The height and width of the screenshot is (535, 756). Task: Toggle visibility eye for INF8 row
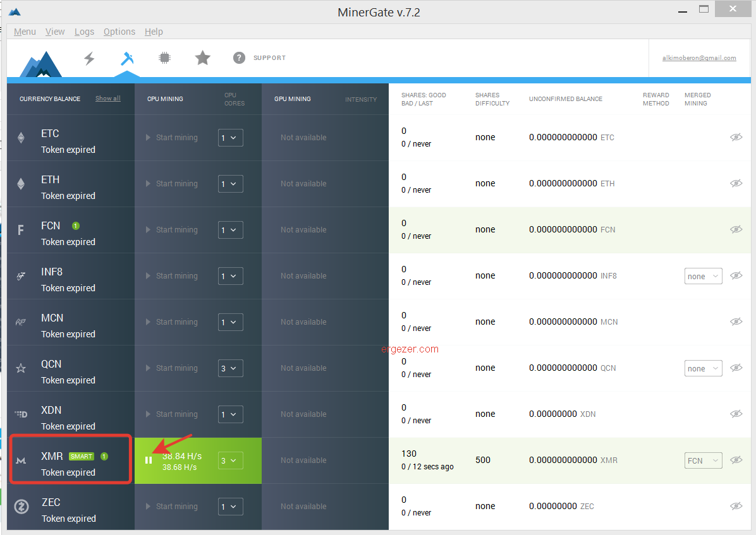click(x=736, y=275)
